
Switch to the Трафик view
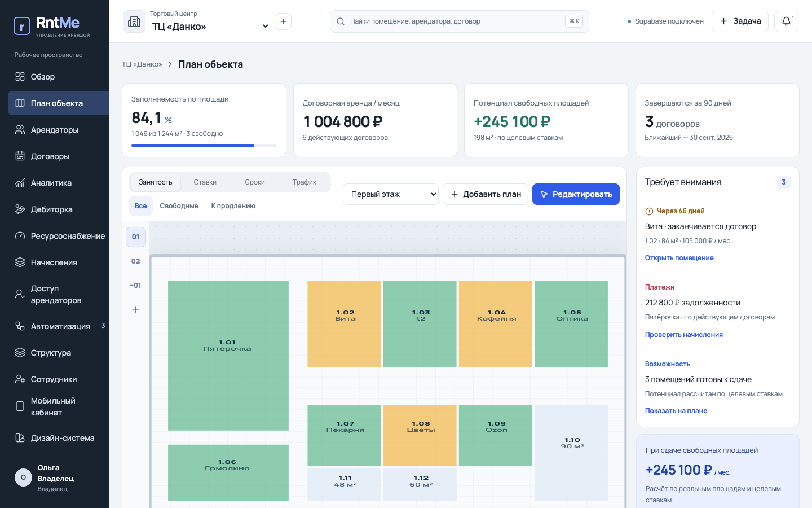tap(304, 182)
